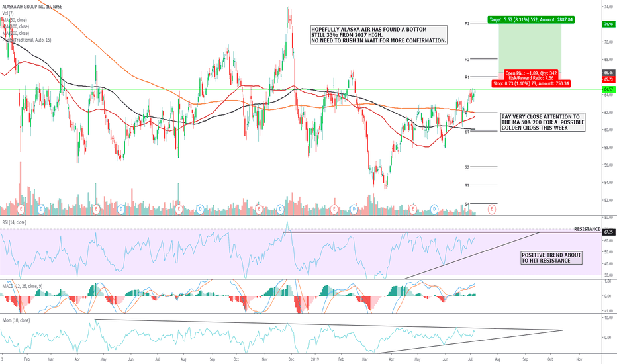Click the 65.73 stop price tag
The image size is (617, 364).
(x=608, y=79)
